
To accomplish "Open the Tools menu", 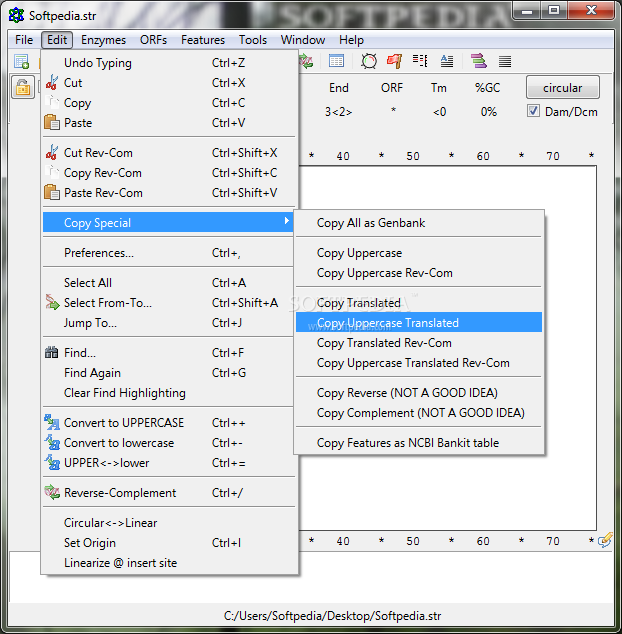I will tap(253, 40).
